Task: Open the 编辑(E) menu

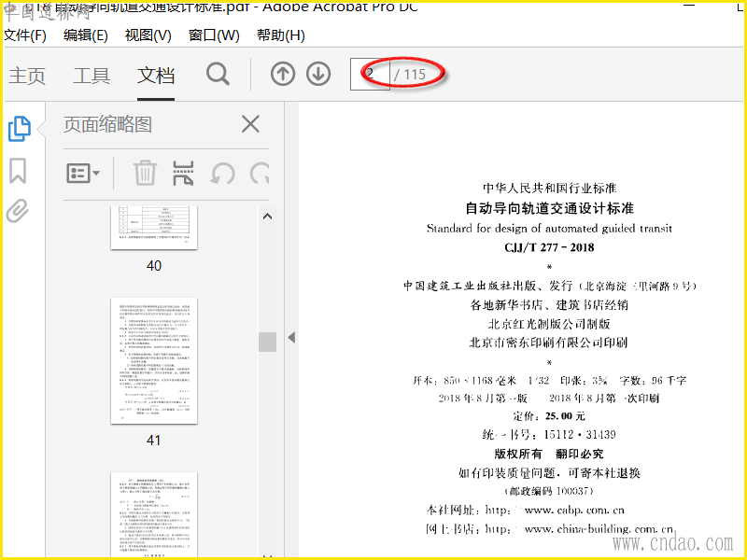Action: click(x=86, y=35)
